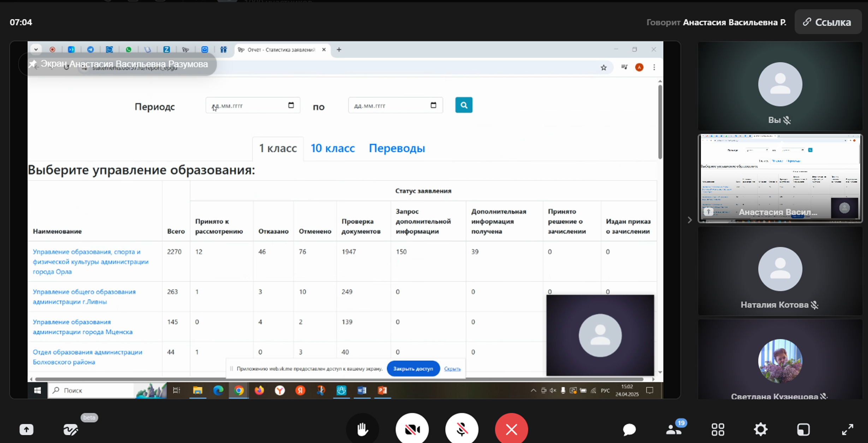The width and height of the screenshot is (868, 443).
Task: Click the share screen upload icon
Action: tap(26, 430)
